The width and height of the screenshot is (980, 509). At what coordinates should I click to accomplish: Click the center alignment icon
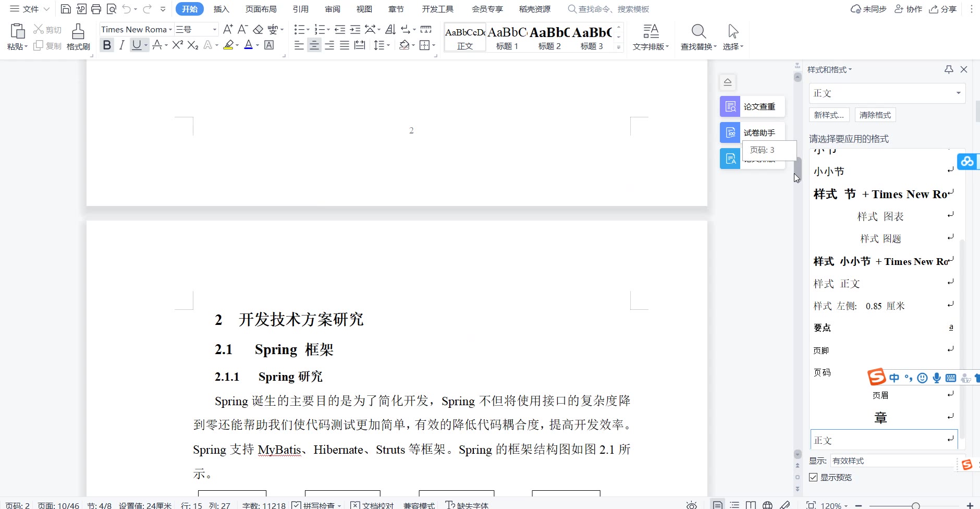pos(314,45)
